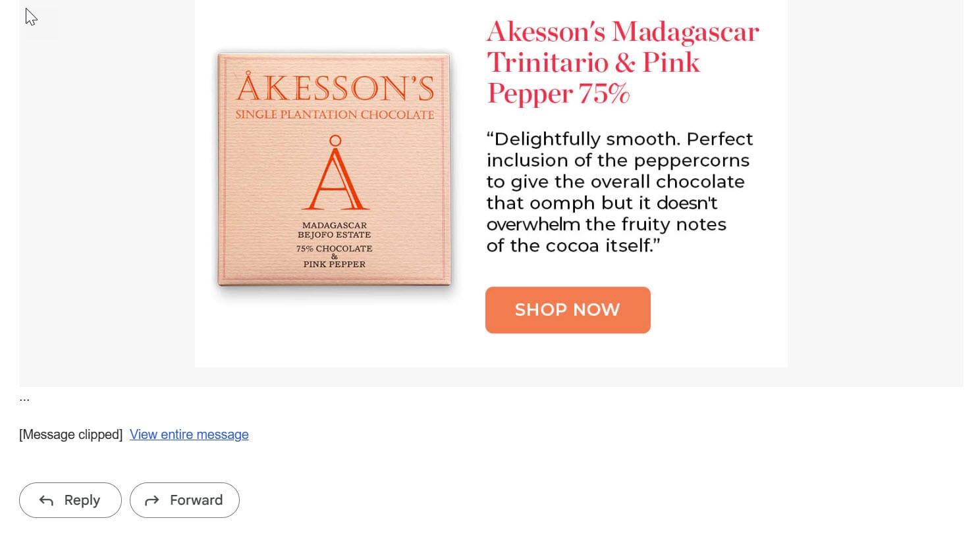This screenshot has width=980, height=541.
Task: Click the [Message clipped] notice text
Action: 71,434
